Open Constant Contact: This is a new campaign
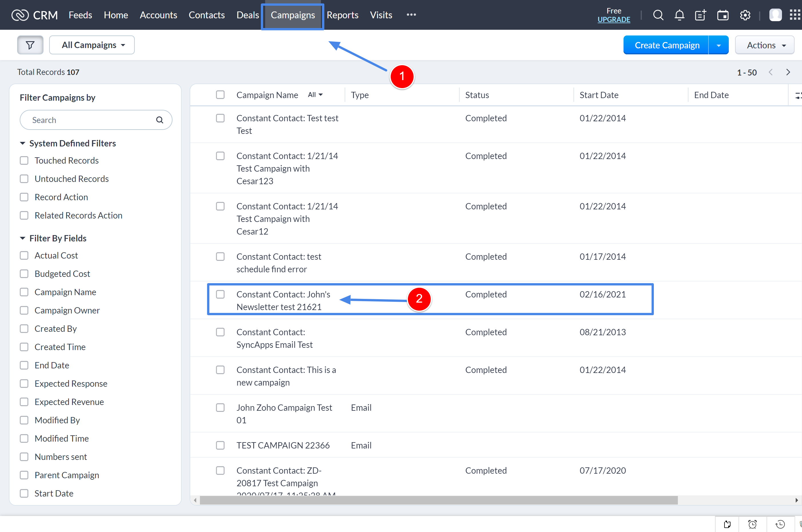The image size is (802, 532). click(x=286, y=376)
